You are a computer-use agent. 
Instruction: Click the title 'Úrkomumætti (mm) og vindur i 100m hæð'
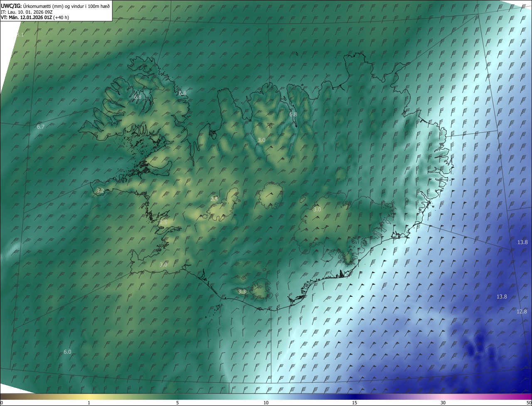66,5
